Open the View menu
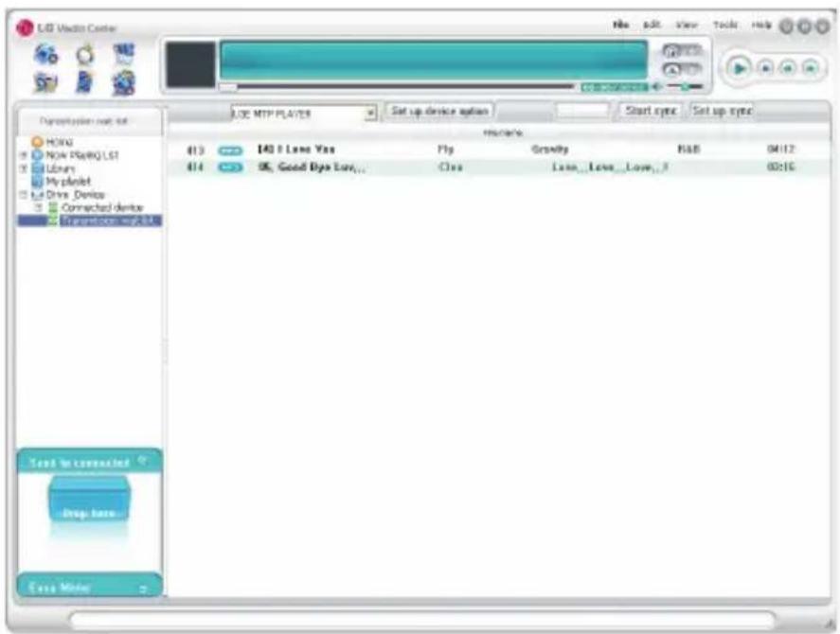This screenshot has height=634, width=840. pos(686,25)
